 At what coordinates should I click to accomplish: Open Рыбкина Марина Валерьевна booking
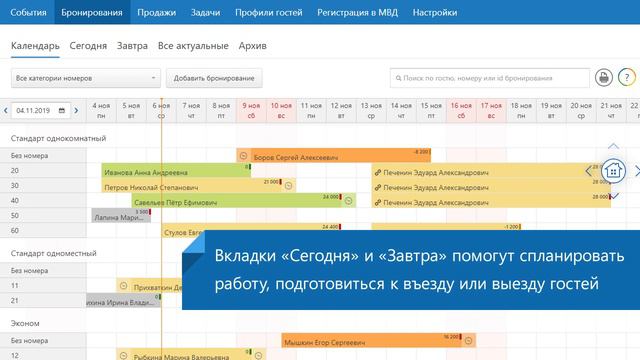(x=191, y=355)
